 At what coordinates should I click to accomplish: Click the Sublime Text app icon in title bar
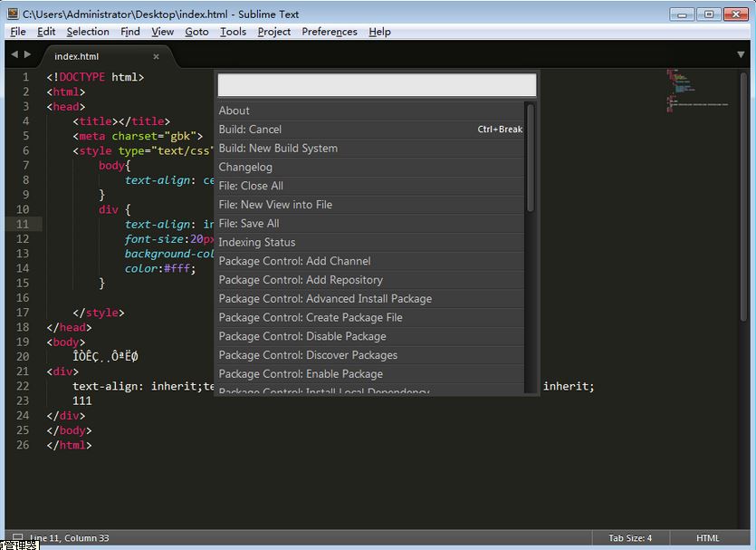click(13, 14)
